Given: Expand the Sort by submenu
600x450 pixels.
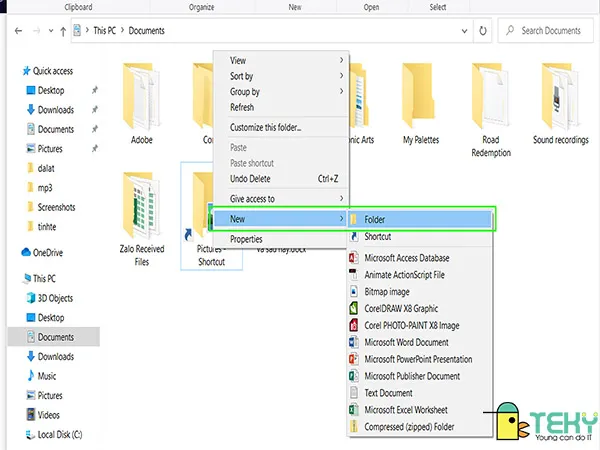Looking at the screenshot, I should (x=241, y=76).
